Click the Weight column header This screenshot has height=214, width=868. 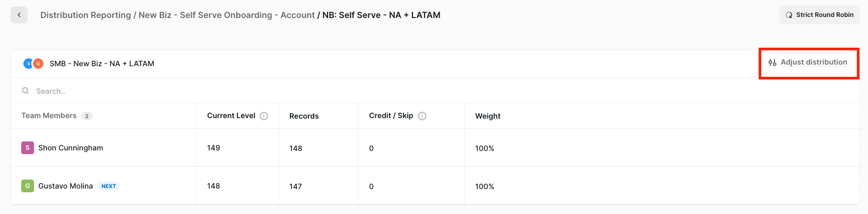(488, 116)
